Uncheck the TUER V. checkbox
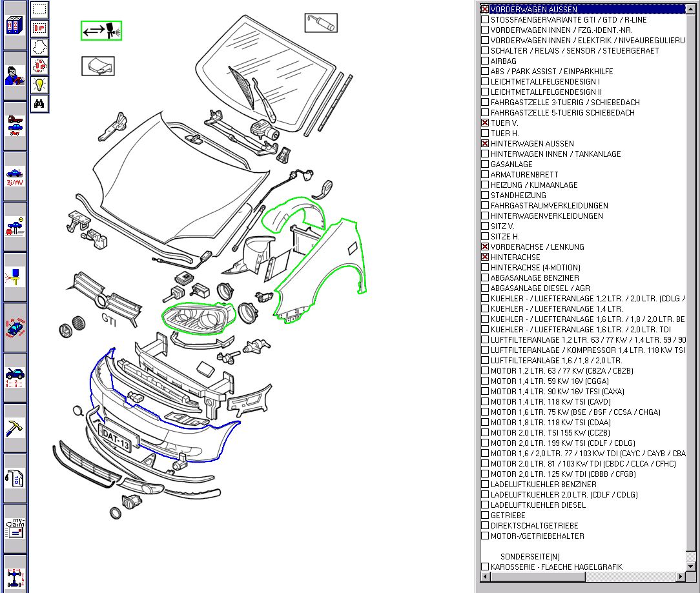Viewport: 700px width, 593px height. [x=485, y=123]
